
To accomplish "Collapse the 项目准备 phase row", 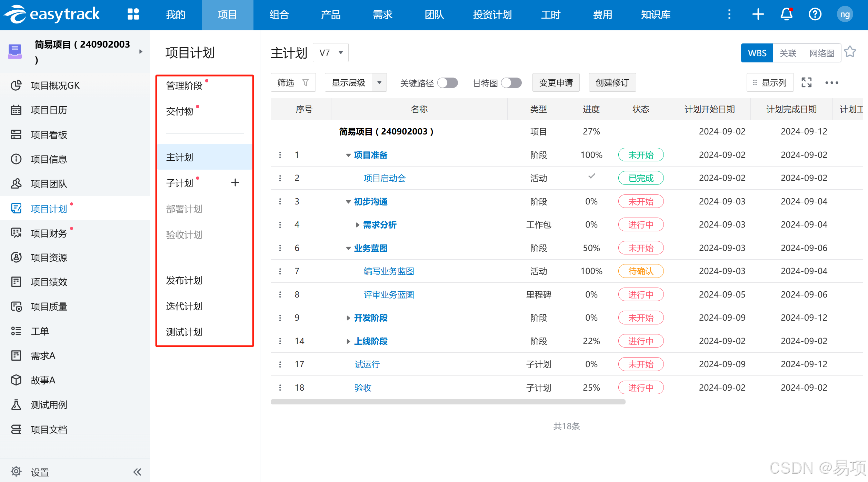I will pyautogui.click(x=348, y=155).
